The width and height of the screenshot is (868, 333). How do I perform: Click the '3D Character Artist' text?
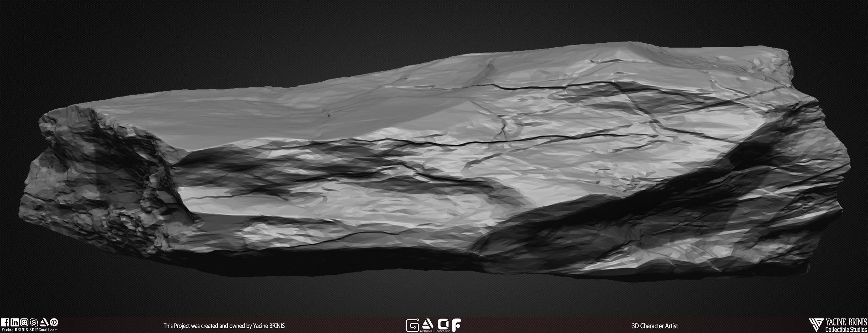pyautogui.click(x=655, y=326)
